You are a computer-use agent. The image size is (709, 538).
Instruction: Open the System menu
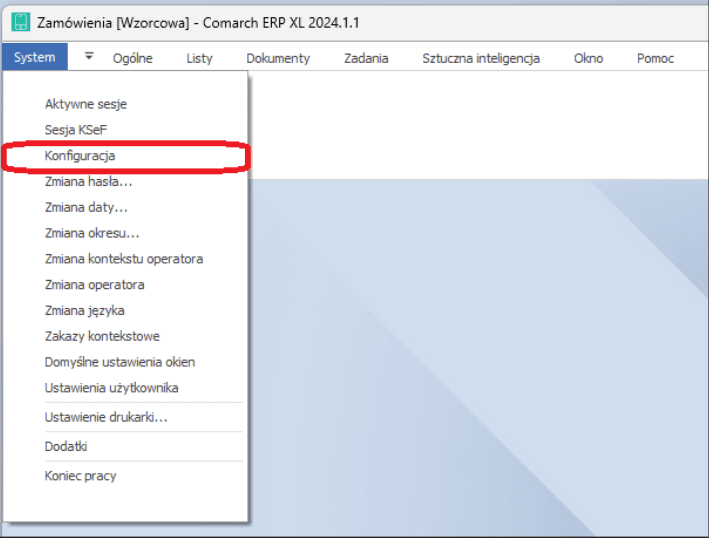click(35, 57)
